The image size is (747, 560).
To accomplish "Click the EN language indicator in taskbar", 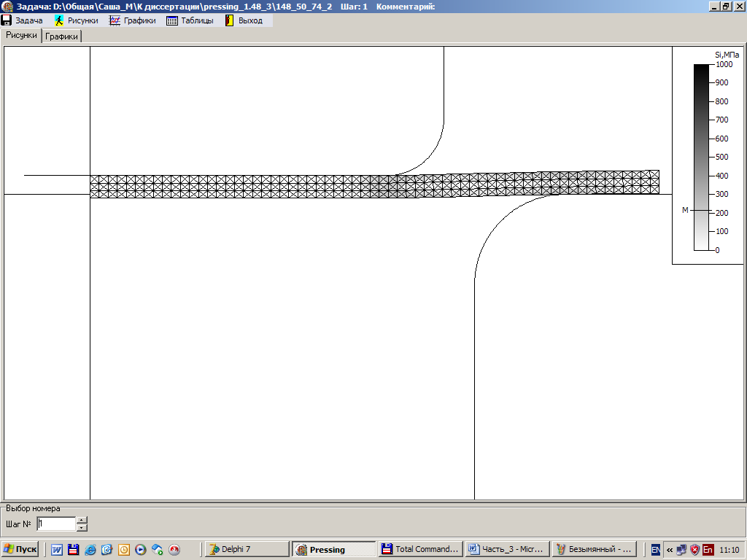I will pos(656,550).
